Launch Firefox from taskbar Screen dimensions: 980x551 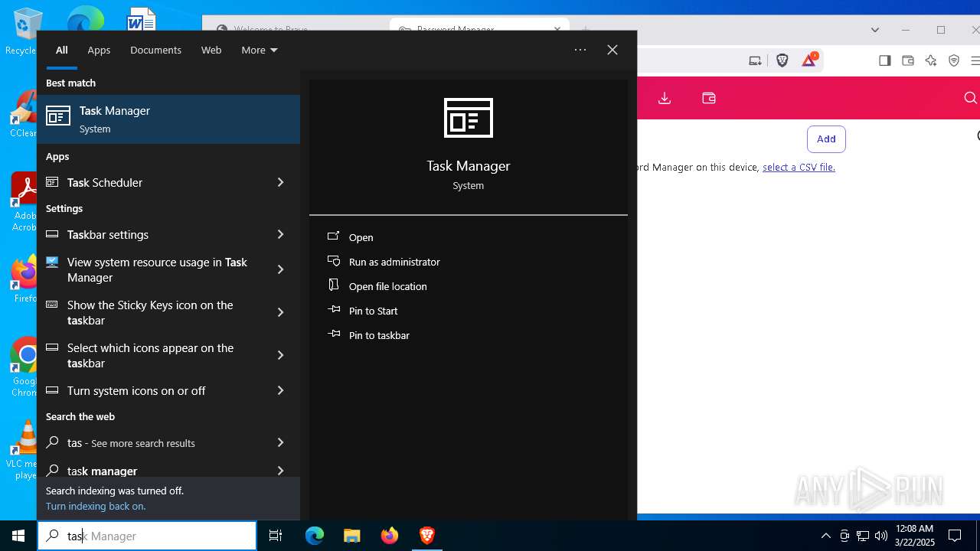coord(390,536)
